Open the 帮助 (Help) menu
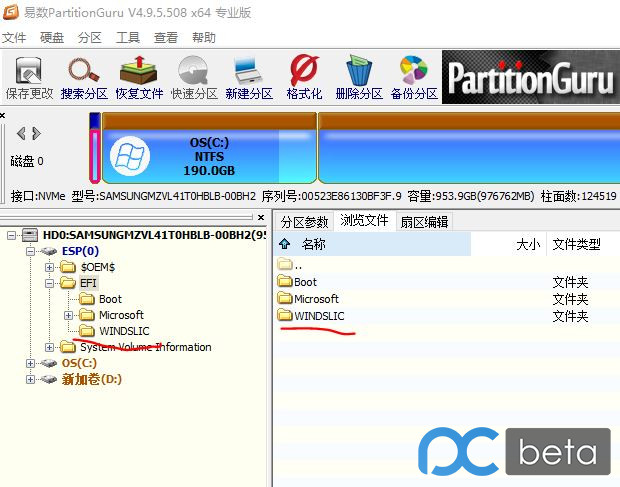The image size is (620, 487). tap(204, 38)
